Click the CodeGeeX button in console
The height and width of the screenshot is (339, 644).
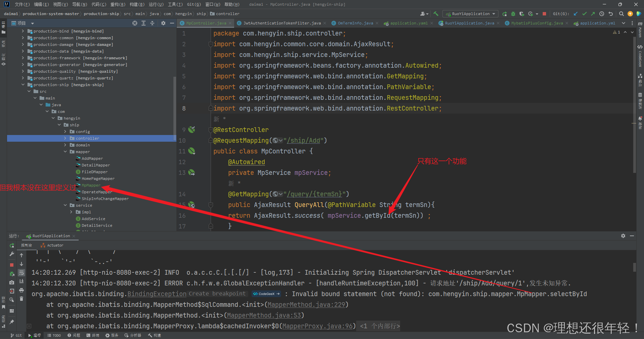coord(266,294)
